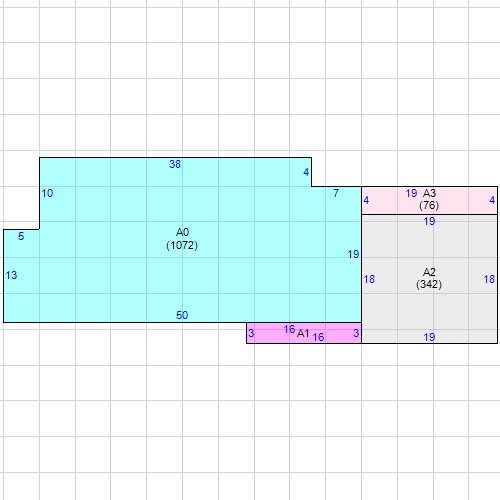Click the 4 dimension on A3's left edge
The width and height of the screenshot is (500, 500).
pyautogui.click(x=366, y=200)
